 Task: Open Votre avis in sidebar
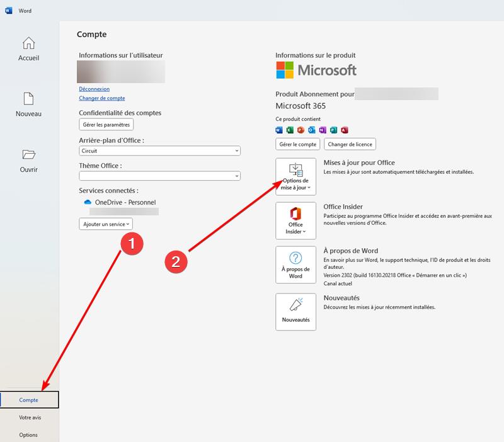[30, 417]
